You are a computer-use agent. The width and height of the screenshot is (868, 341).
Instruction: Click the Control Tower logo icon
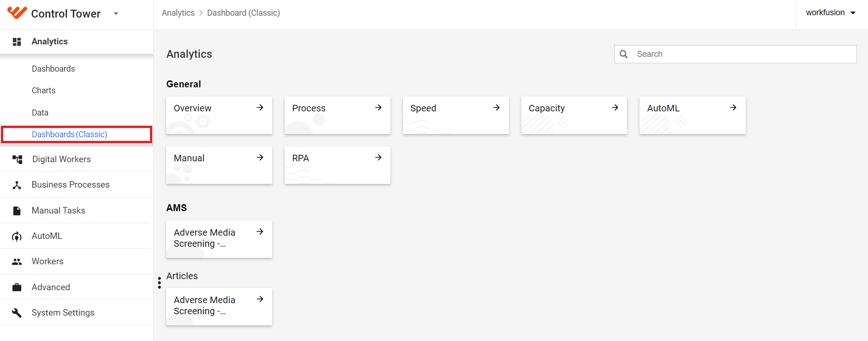pyautogui.click(x=17, y=12)
